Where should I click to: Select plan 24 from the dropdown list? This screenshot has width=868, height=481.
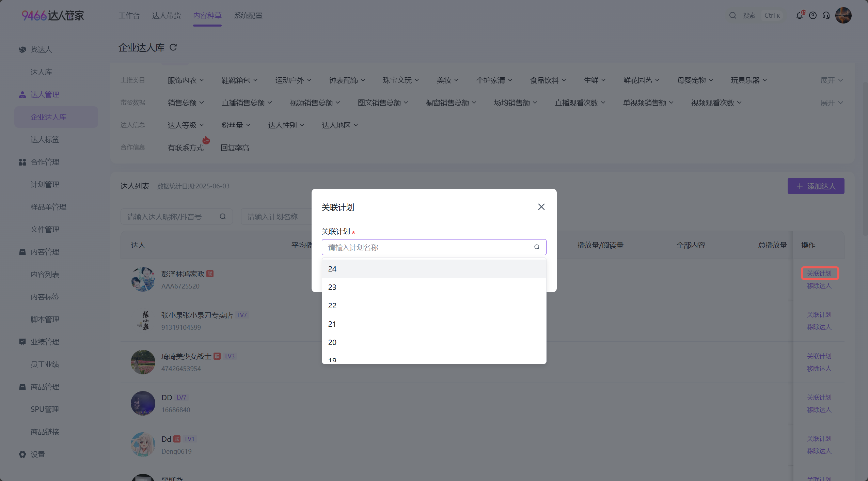pos(434,269)
